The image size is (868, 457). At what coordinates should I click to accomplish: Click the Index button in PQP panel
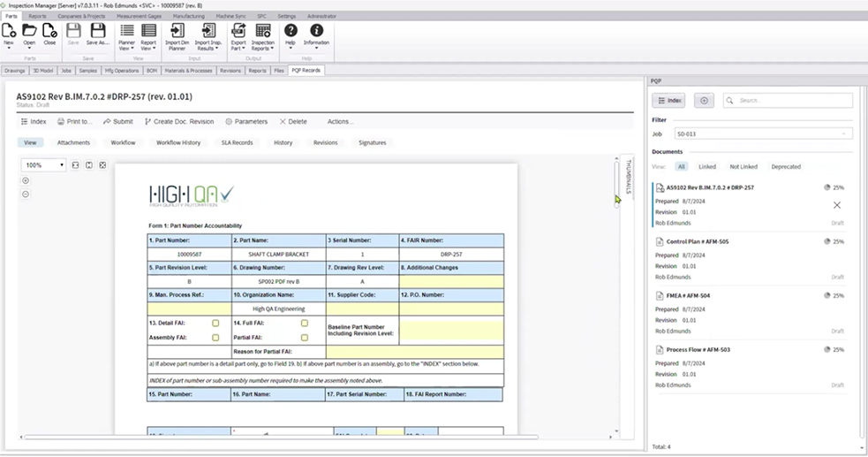668,100
